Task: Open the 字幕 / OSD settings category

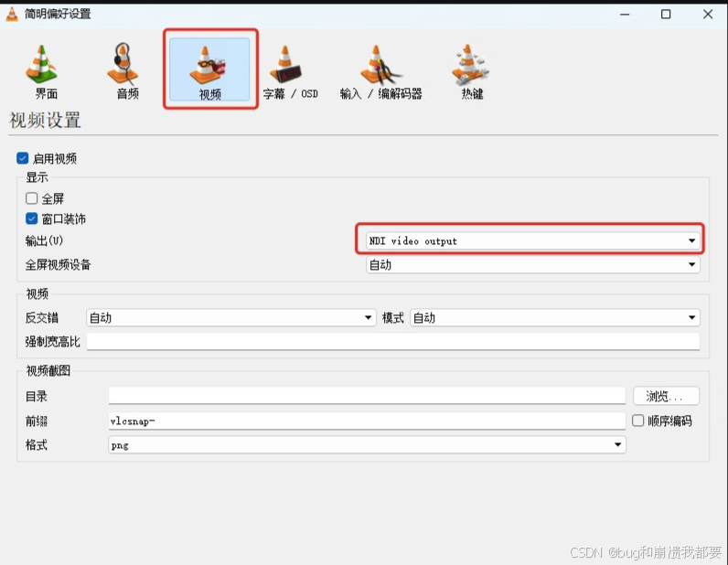Action: coord(290,71)
